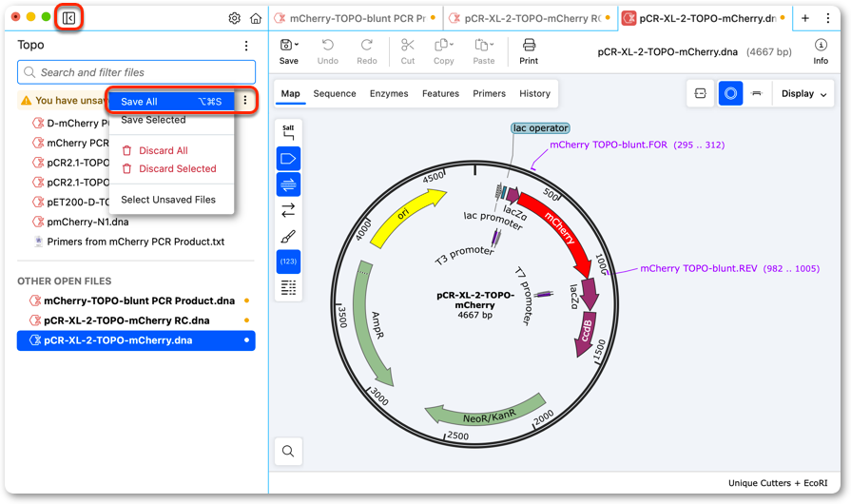Choose Select Unsaved Files menu item

pos(171,200)
